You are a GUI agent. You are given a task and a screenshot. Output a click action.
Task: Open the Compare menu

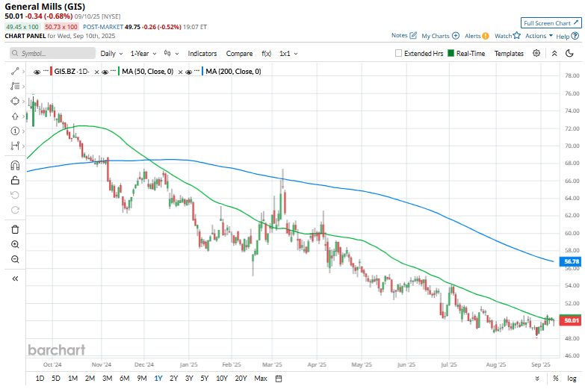[239, 54]
